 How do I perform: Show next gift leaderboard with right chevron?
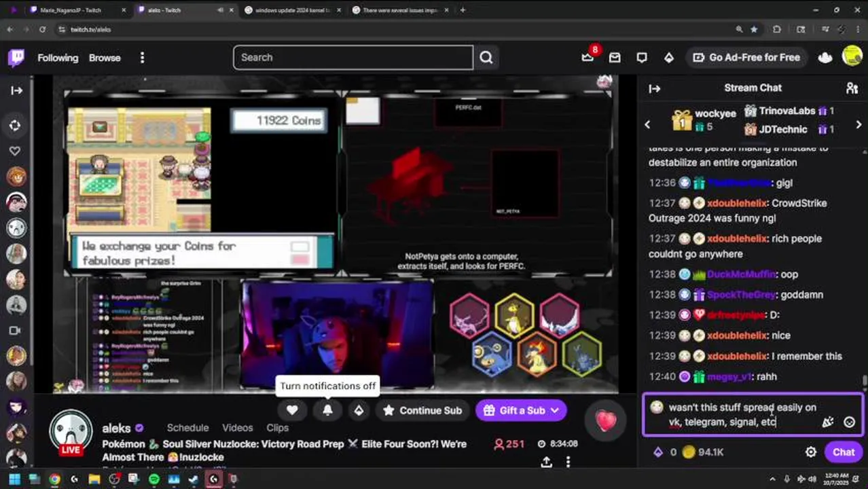pos(858,125)
